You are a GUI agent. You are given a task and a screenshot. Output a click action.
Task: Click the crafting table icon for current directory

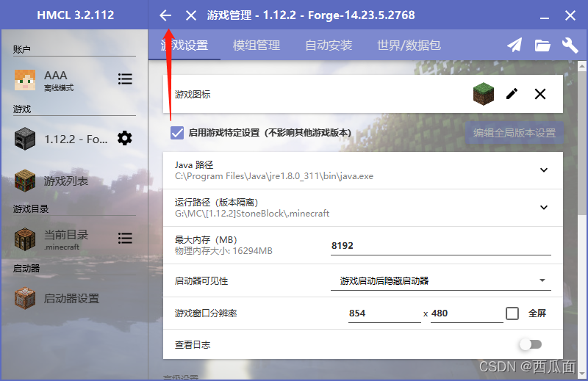(x=25, y=239)
